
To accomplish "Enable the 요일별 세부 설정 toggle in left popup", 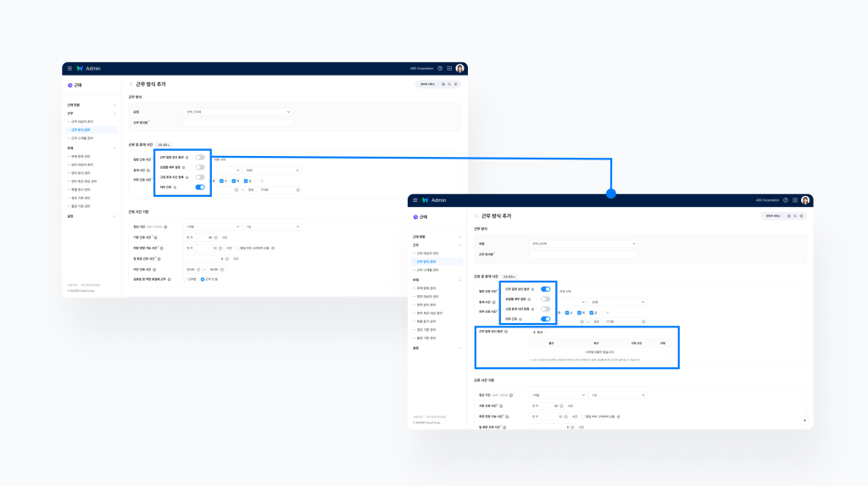I will pyautogui.click(x=200, y=167).
